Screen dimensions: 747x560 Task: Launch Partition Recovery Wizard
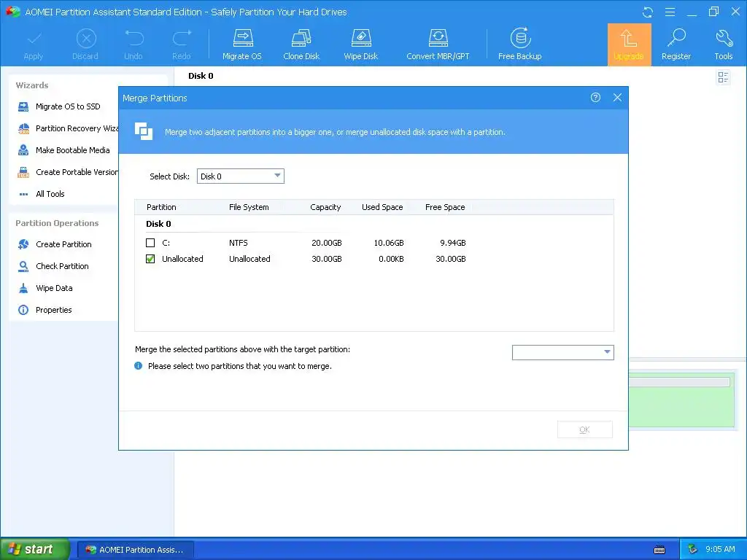(68, 128)
